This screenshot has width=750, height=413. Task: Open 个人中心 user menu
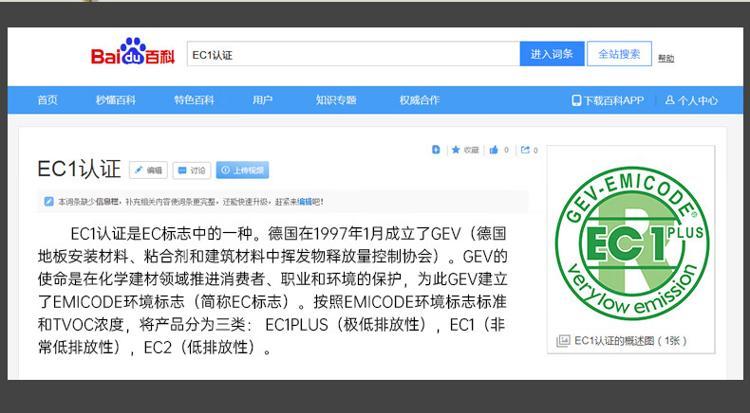(x=691, y=100)
